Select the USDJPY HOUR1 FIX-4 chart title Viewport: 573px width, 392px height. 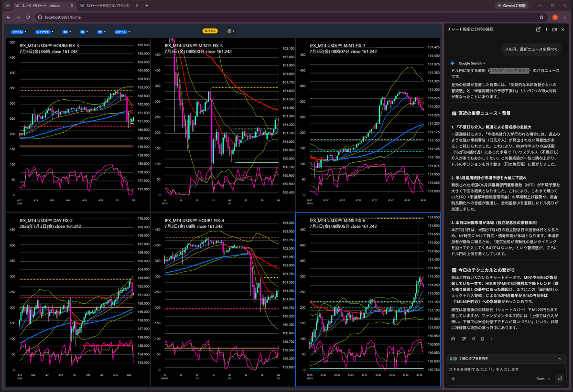pos(194,221)
